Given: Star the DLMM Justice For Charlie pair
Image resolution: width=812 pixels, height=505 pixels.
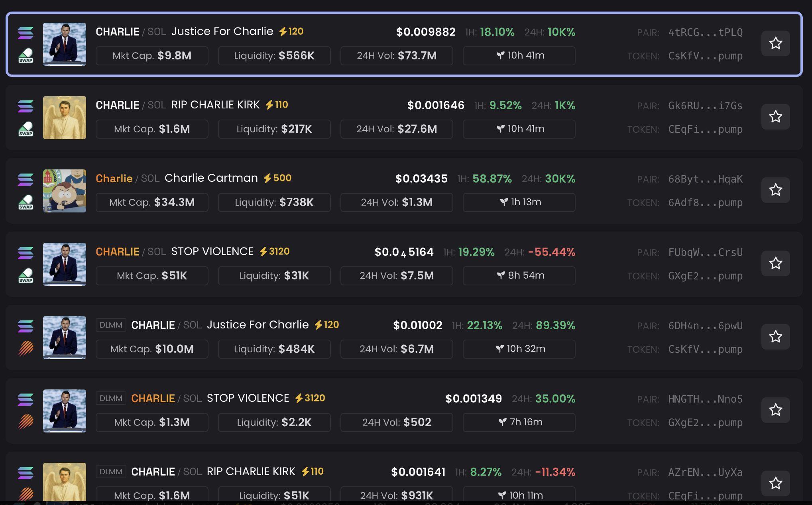Looking at the screenshot, I should coord(775,336).
